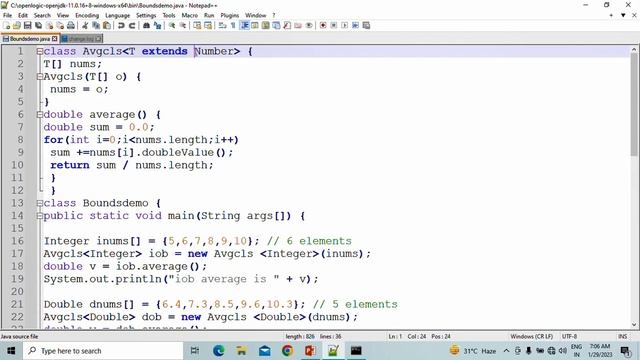Collapse the Boundsdemo class fold on line 13
Viewport: 640px width, 360px height.
[40, 203]
